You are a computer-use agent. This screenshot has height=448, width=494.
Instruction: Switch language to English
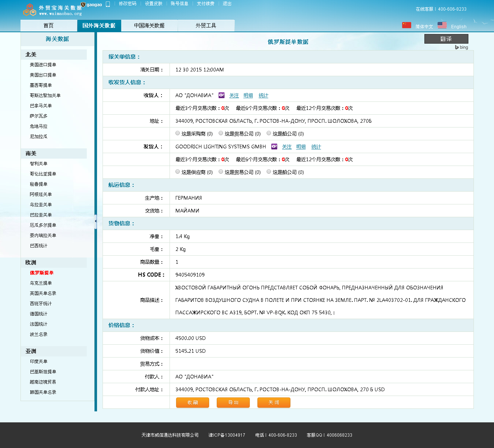click(x=459, y=27)
